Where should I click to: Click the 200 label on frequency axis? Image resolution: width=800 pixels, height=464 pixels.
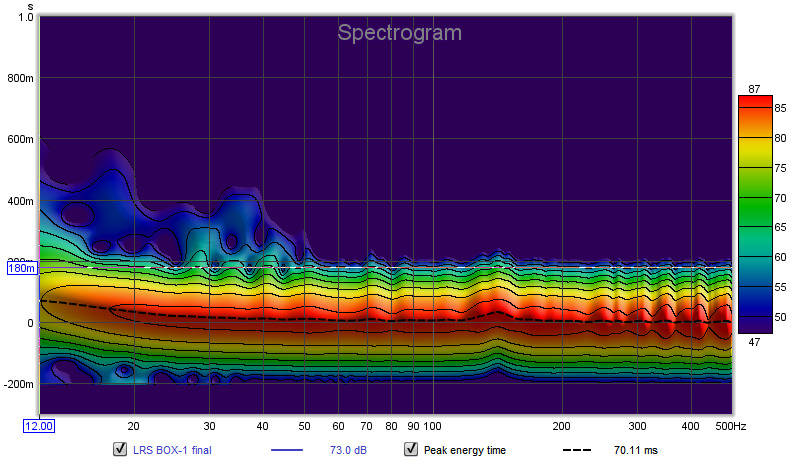pyautogui.click(x=562, y=426)
